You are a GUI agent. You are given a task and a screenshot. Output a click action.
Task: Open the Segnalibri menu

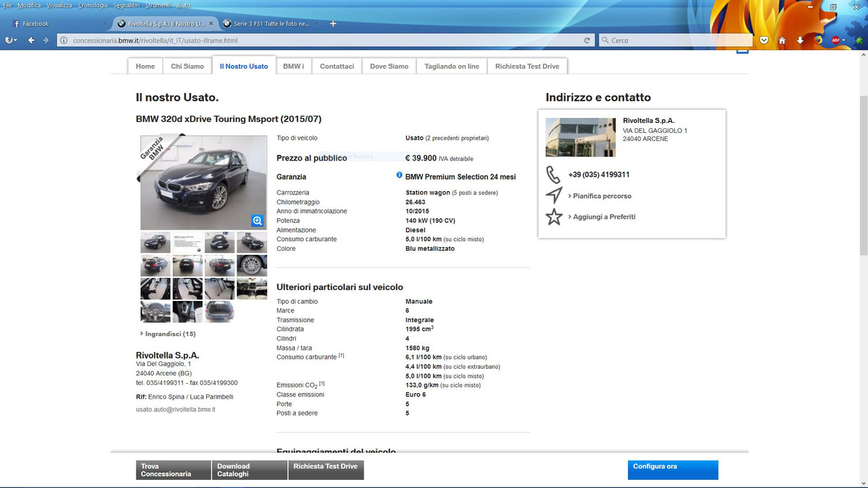click(x=127, y=5)
